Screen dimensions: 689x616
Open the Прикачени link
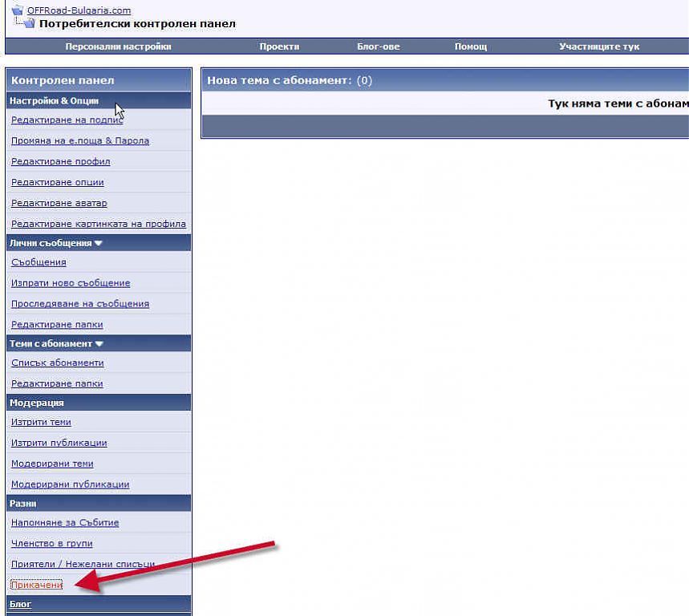[37, 585]
